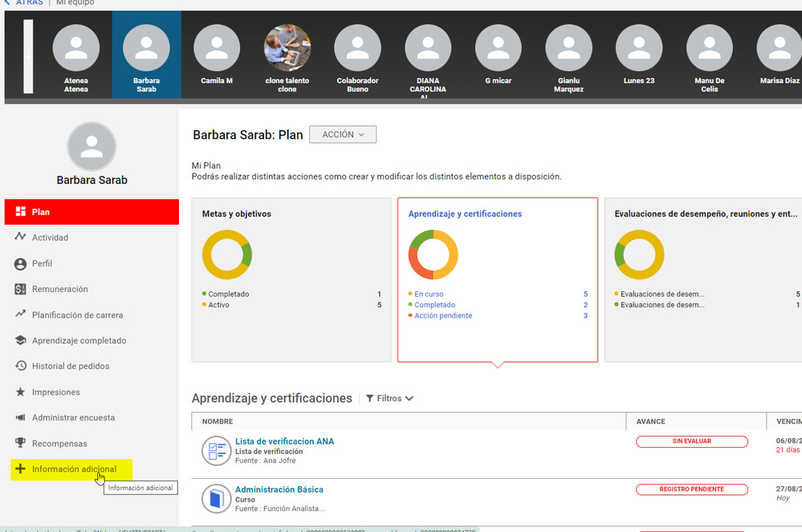This screenshot has width=802, height=532.
Task: Select Camila M team member avatar
Action: (217, 48)
